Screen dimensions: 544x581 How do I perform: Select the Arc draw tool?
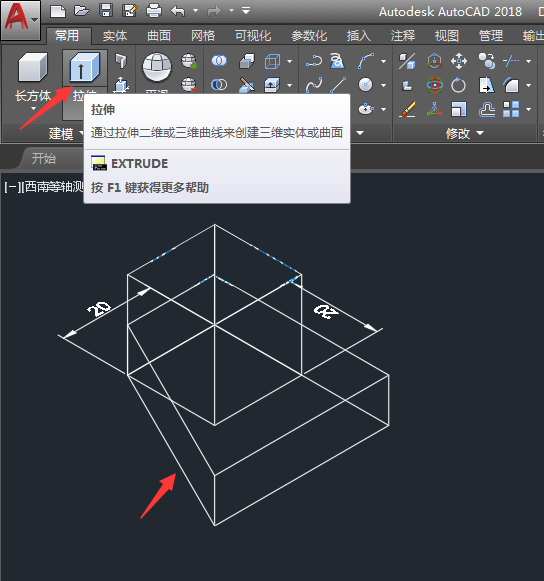click(x=366, y=61)
